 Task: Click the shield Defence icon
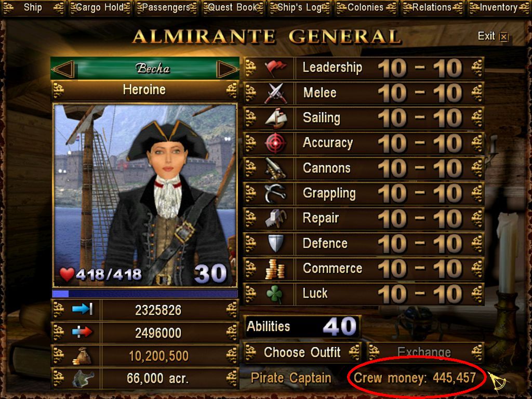275,243
